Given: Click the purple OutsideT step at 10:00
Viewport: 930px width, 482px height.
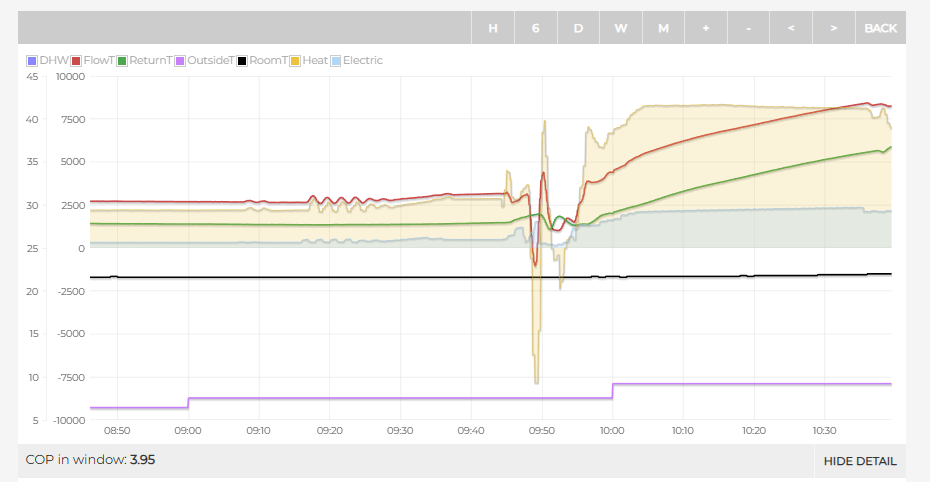Looking at the screenshot, I should pos(613,390).
